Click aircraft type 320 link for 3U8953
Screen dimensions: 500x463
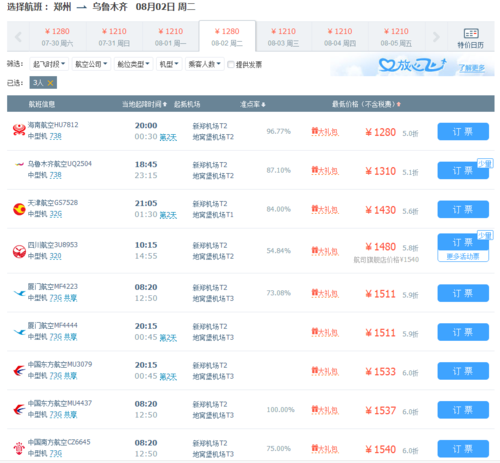55,256
